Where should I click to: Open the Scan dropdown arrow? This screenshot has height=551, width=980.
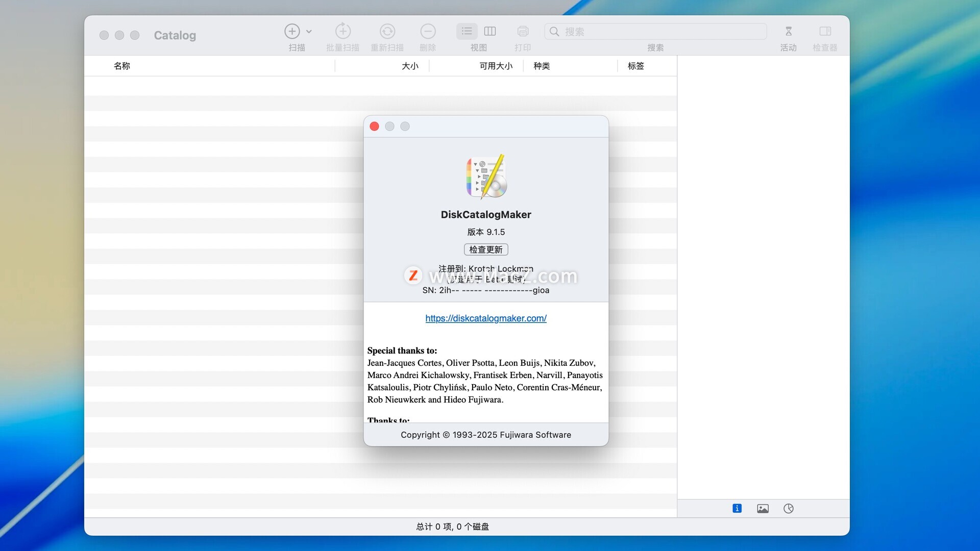(309, 32)
